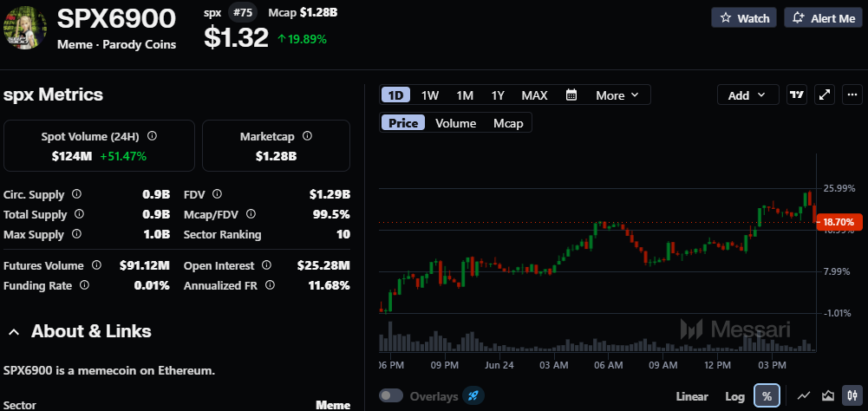Click the 25.99% axis label
Screen dimensions: 868x411
coord(839,188)
